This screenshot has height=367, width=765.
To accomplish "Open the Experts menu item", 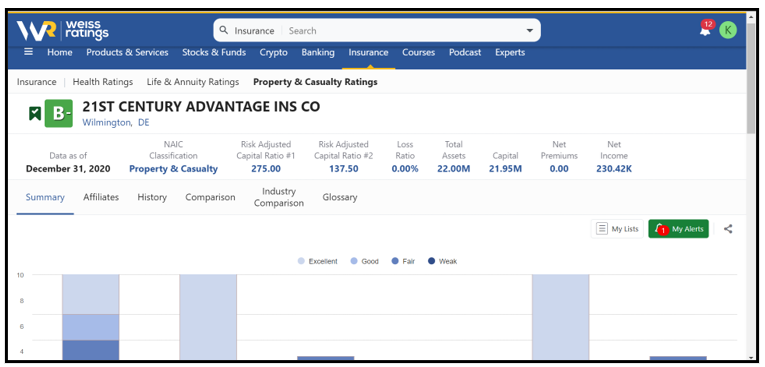I will click(x=510, y=52).
